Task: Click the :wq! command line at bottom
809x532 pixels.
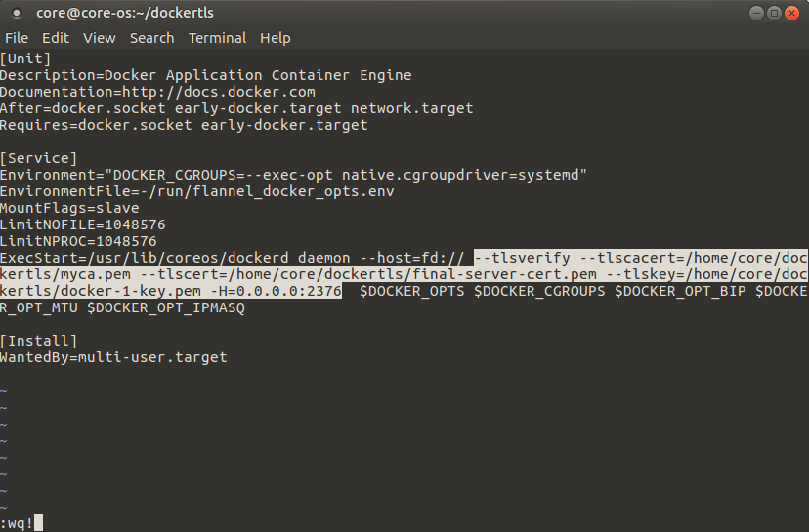Action: point(17,524)
